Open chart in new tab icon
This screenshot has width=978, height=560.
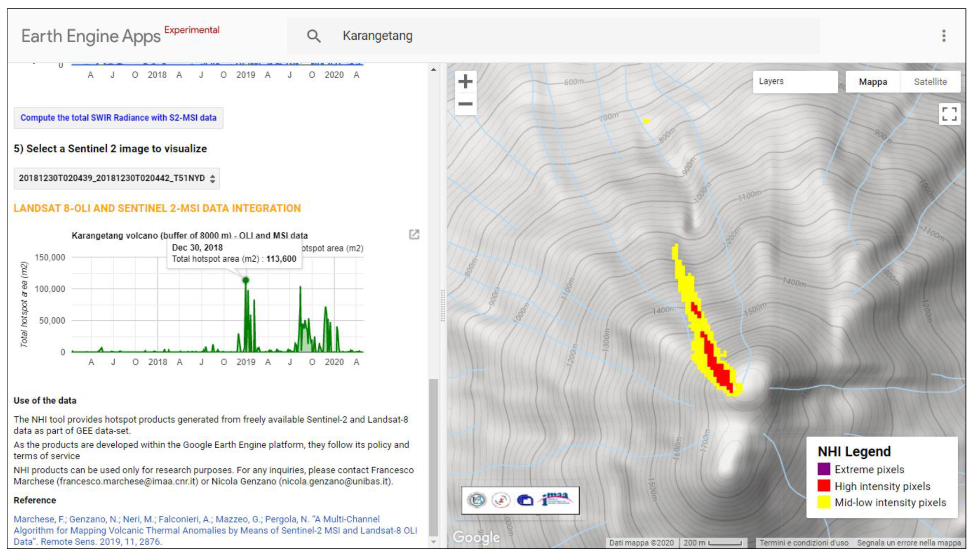click(414, 234)
